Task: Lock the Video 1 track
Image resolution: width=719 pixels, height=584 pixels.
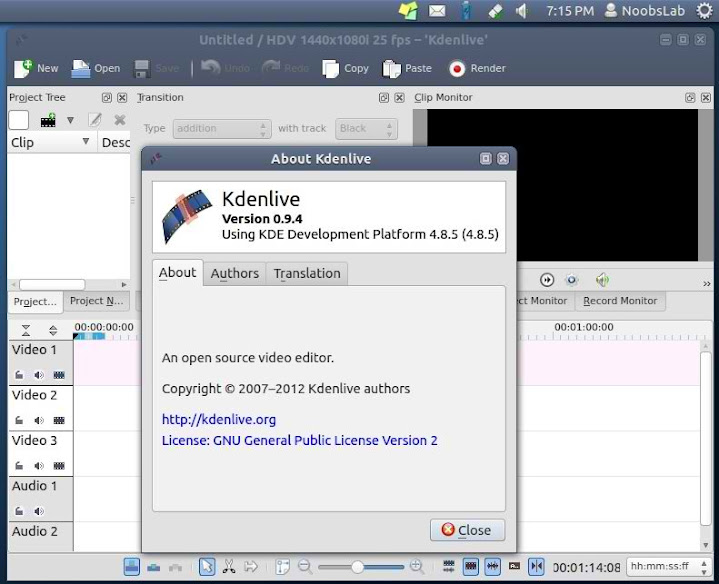Action: click(x=19, y=375)
